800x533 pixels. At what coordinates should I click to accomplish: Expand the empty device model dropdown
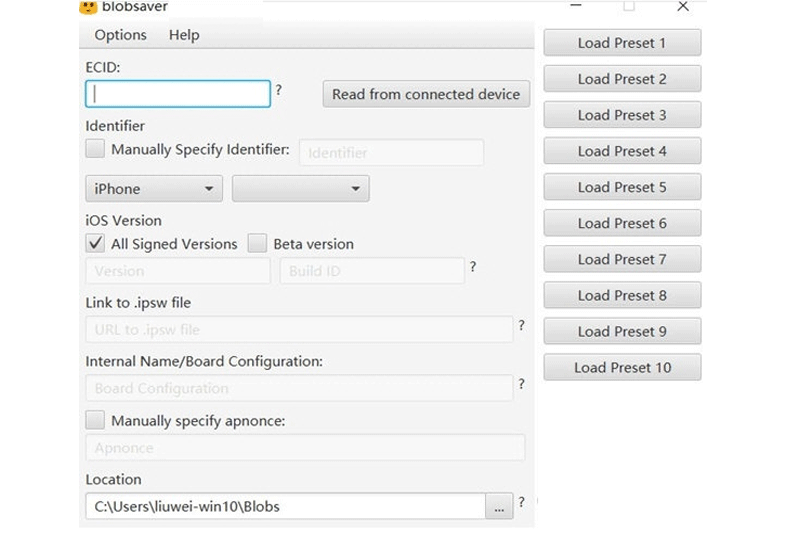300,189
